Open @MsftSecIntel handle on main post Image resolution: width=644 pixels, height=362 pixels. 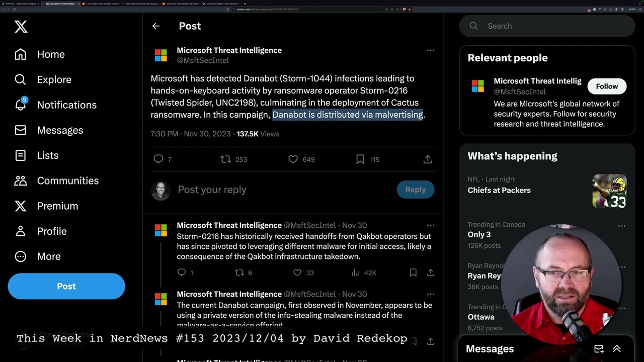[x=203, y=60]
